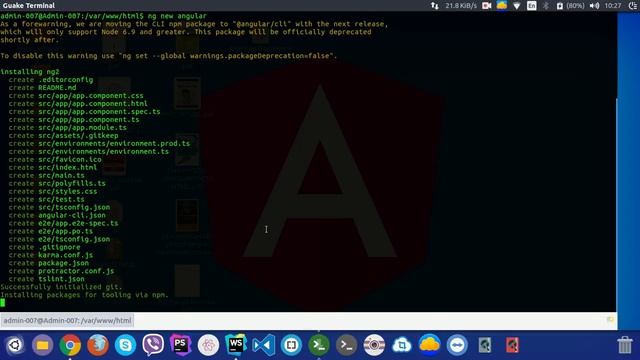640x360 pixels.
Task: Open the cloud screenshot tool dock icon
Action: 402,345
